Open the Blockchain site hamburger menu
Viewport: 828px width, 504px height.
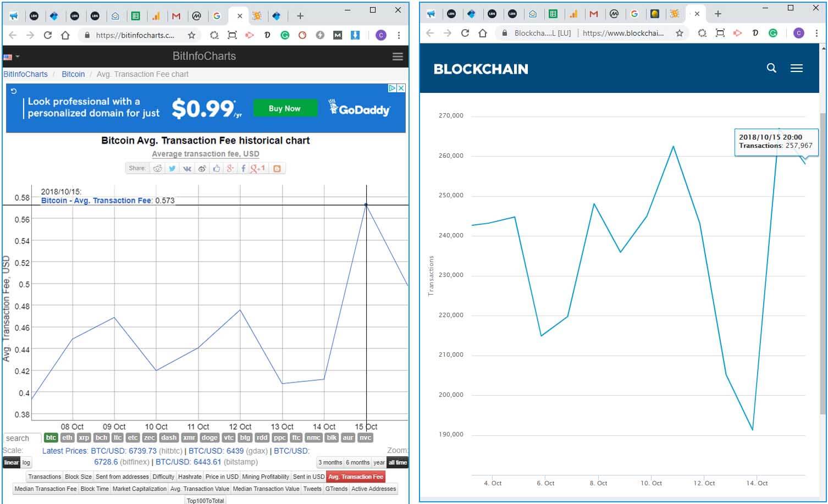point(797,68)
